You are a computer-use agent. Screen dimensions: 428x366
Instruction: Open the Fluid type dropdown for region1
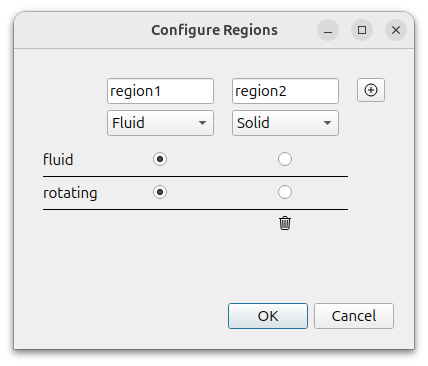160,123
